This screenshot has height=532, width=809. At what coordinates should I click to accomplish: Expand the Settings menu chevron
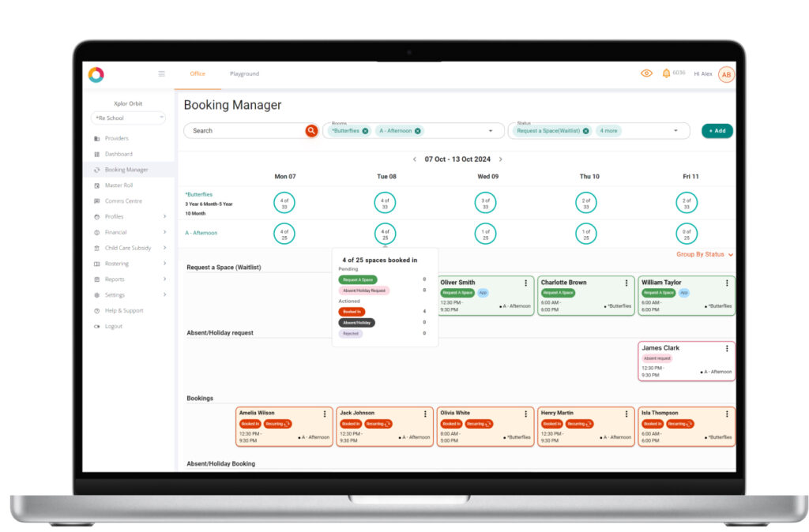[x=164, y=295]
